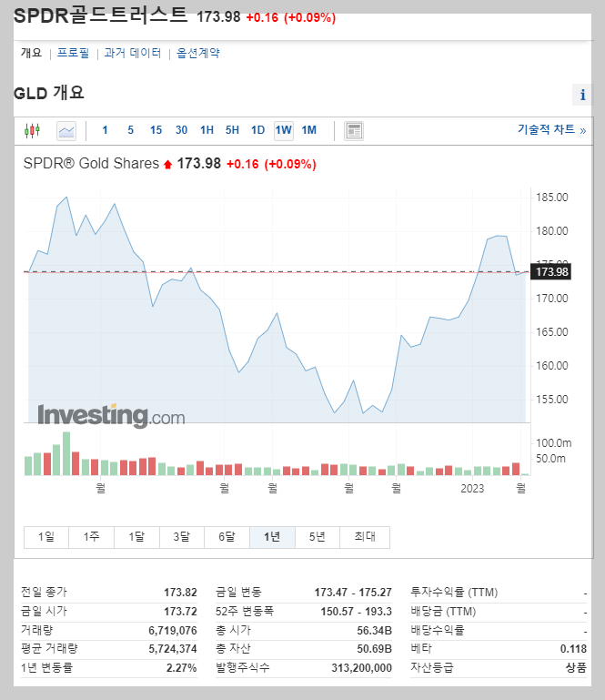The height and width of the screenshot is (700, 605).
Task: Click the 발행주식수 value 313,200,000
Action: point(361,668)
